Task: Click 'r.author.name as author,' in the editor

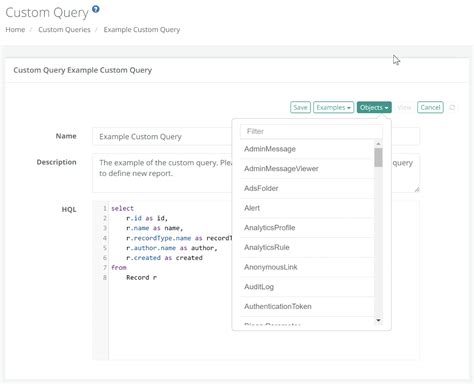Action: pos(172,248)
